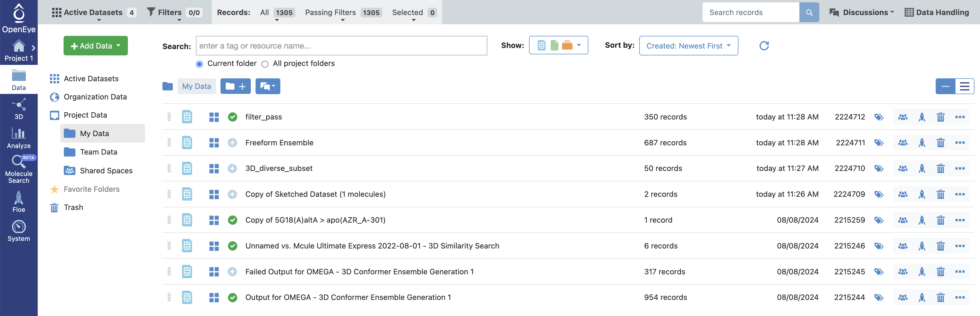
Task: Deactivate Output for OMEGA dataset checkmark
Action: [232, 297]
